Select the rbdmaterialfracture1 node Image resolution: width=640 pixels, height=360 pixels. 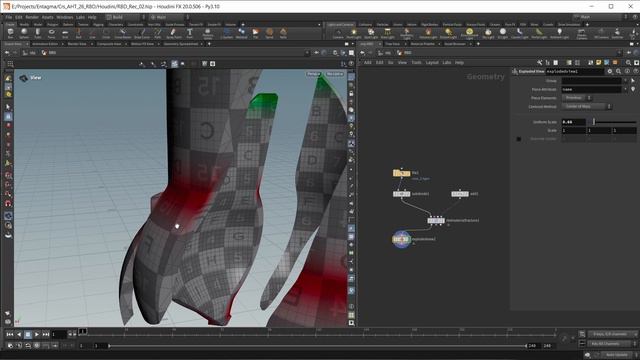click(x=436, y=220)
